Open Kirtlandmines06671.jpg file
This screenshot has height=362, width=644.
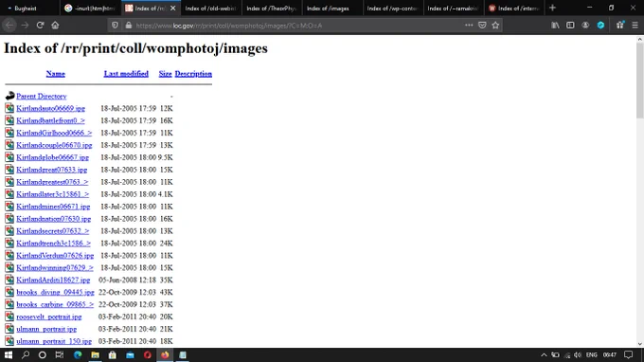coord(53,207)
